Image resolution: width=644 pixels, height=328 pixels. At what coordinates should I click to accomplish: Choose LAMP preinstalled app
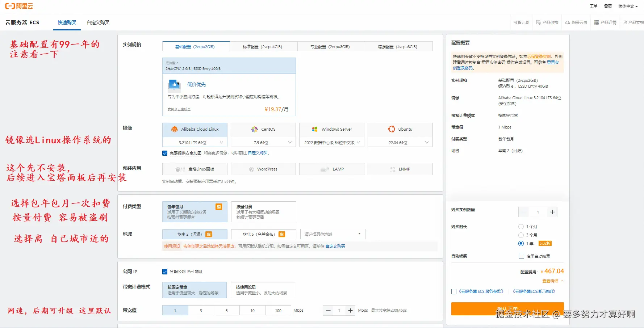[332, 169]
